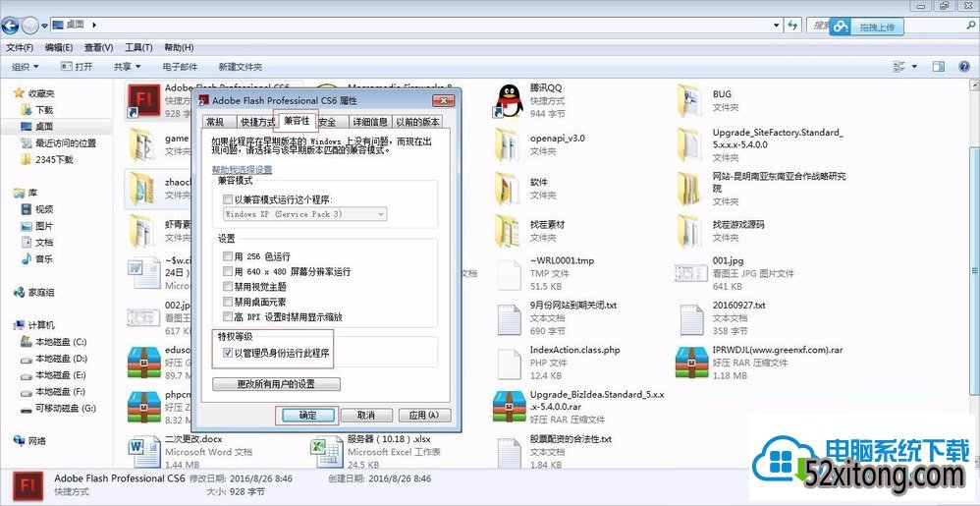Click 更改所有用户的设置 button
This screenshot has width=980, height=506.
(276, 383)
